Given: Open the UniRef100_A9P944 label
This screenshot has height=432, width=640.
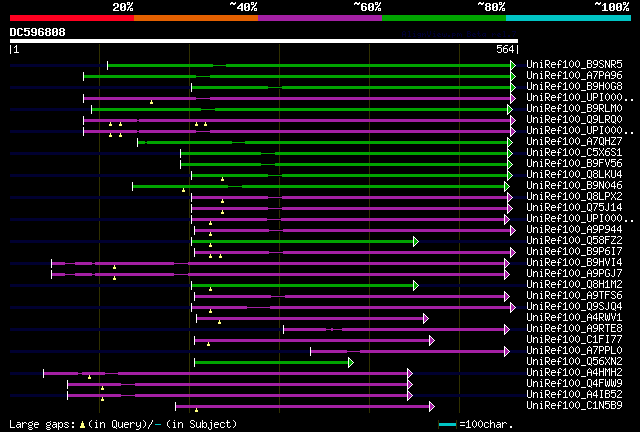Looking at the screenshot, I should [574, 229].
